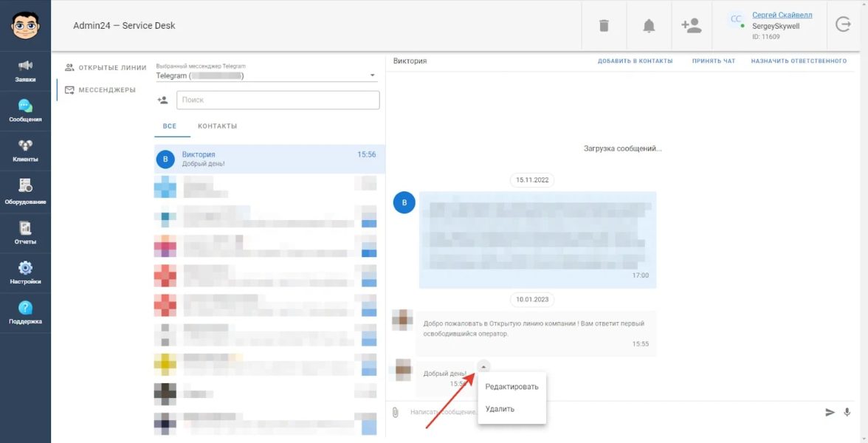Choose Редактировать from the message menu

click(x=512, y=387)
